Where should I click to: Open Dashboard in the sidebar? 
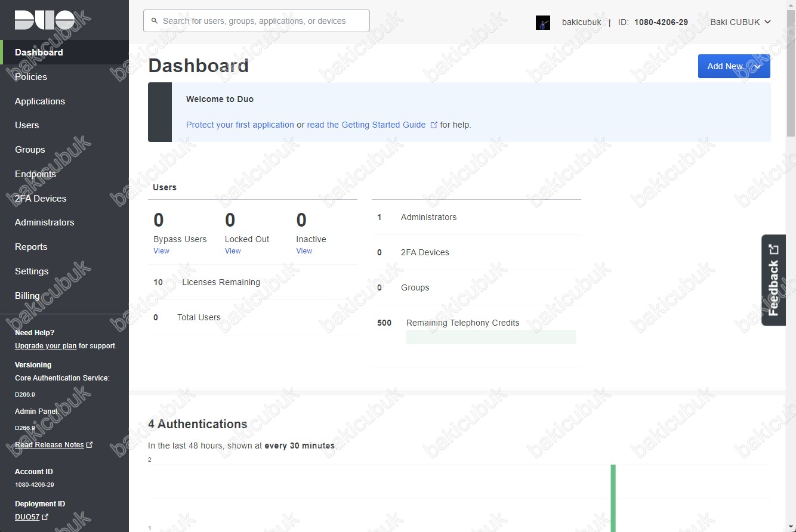[64, 52]
